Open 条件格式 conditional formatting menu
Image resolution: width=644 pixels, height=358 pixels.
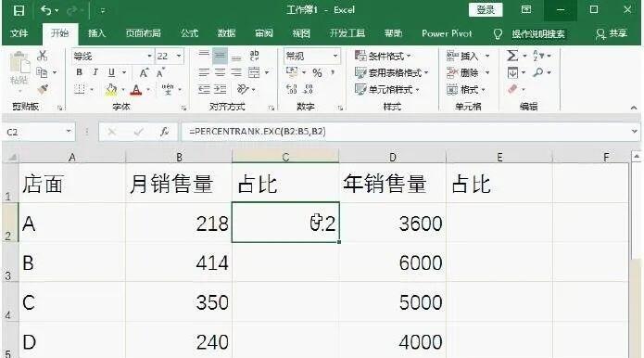[383, 56]
